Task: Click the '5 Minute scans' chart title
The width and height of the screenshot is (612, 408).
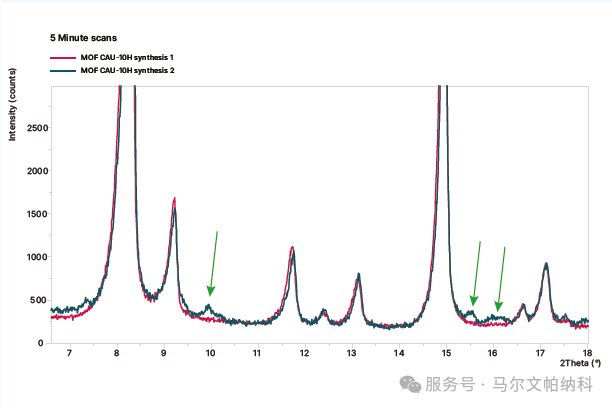Action: click(x=84, y=37)
